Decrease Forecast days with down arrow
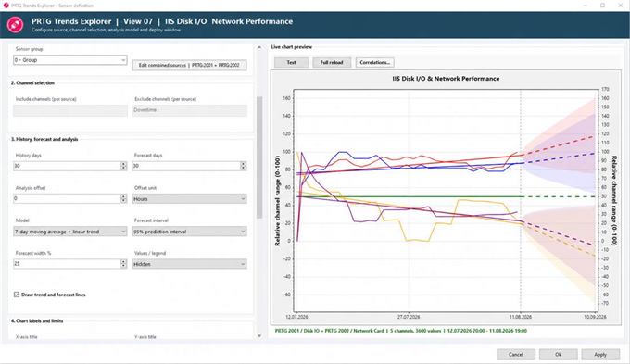 tap(243, 168)
